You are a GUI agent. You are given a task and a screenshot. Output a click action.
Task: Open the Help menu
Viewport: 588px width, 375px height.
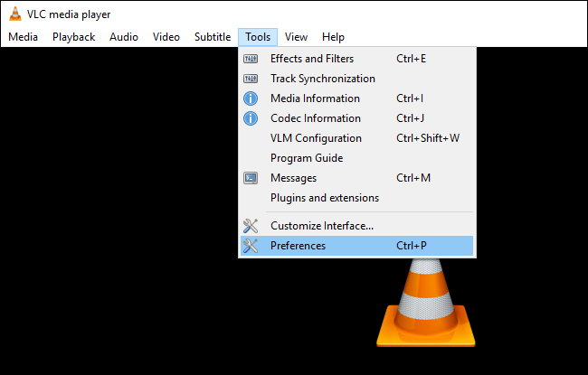[333, 37]
